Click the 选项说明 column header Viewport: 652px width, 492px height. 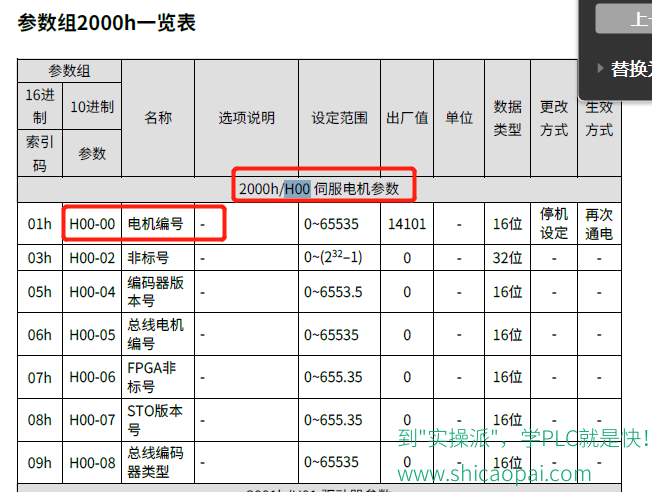(x=247, y=118)
